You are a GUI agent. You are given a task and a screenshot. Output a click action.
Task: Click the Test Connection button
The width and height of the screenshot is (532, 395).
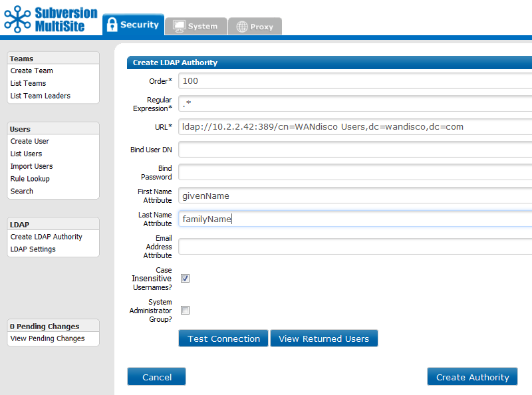tap(223, 338)
